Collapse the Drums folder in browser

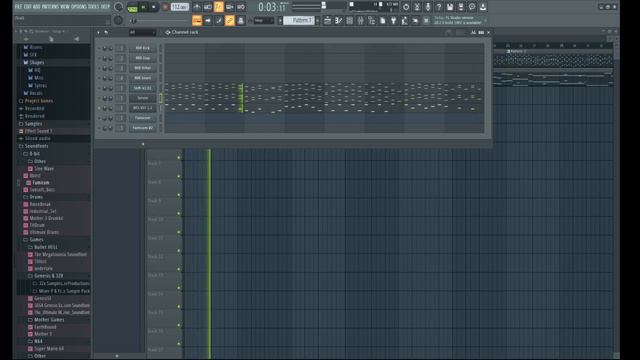click(x=33, y=197)
